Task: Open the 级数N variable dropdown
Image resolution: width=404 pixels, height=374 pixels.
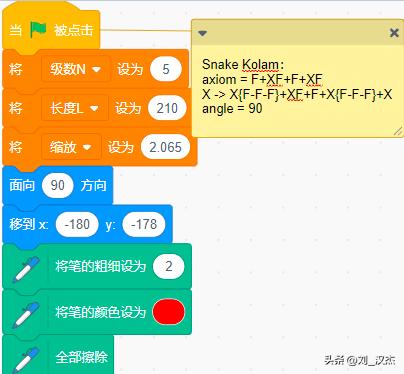Action: [x=76, y=69]
